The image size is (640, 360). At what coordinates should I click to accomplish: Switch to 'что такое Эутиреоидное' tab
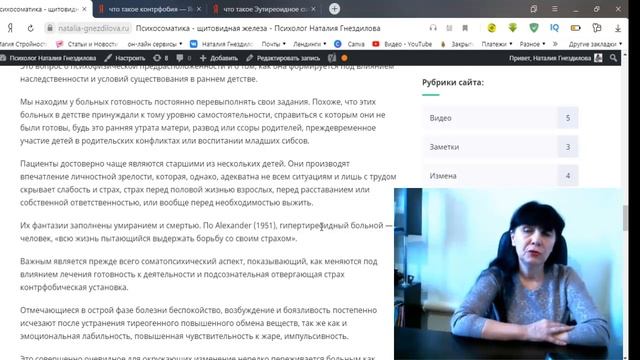[264, 9]
